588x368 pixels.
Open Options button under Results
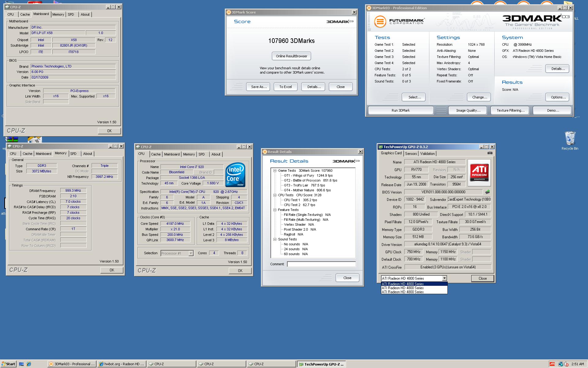tap(557, 97)
